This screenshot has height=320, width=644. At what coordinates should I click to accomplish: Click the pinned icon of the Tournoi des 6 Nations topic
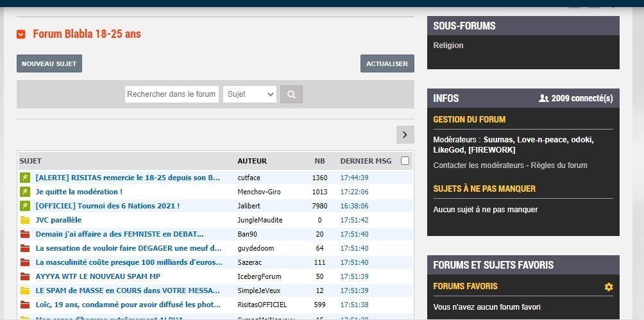coord(25,206)
